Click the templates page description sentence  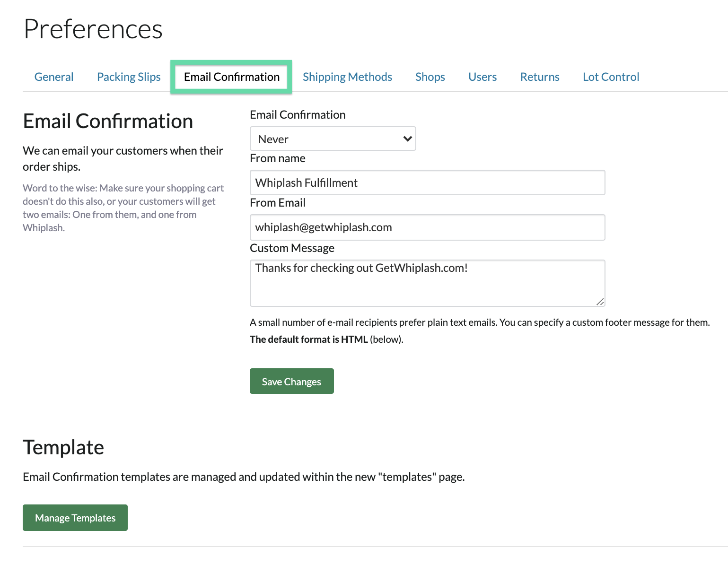[x=244, y=477]
